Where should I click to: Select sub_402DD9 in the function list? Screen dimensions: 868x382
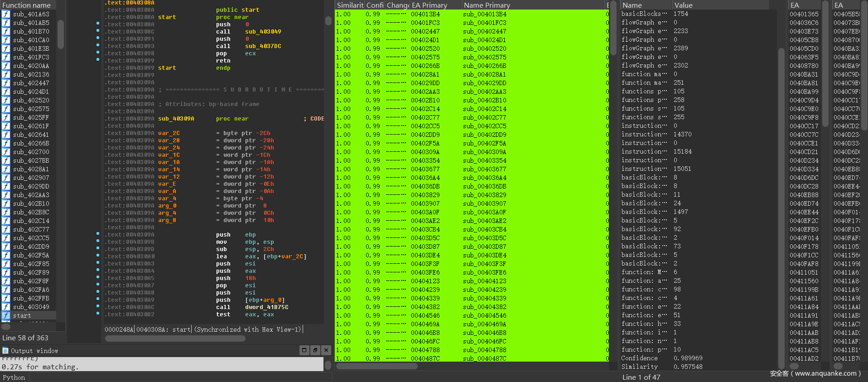[x=31, y=247]
